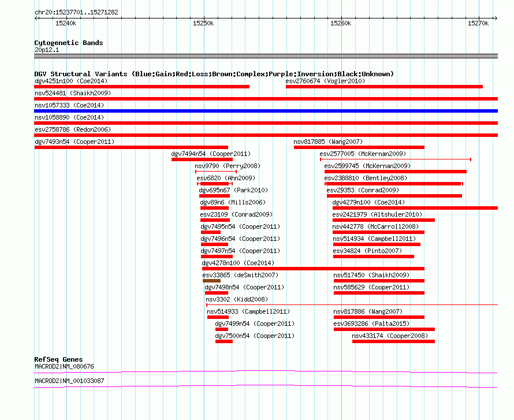Click the dgv7495n54 (Cooper2011) label

(240, 226)
